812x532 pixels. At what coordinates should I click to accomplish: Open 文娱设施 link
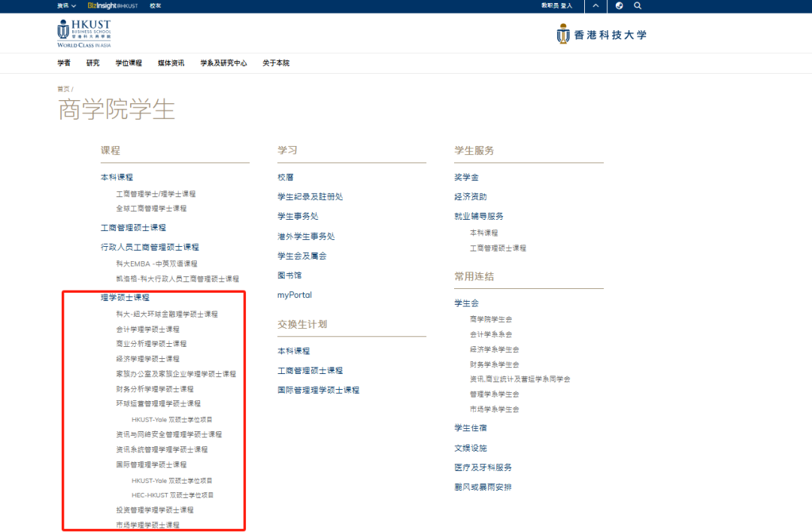pos(471,448)
